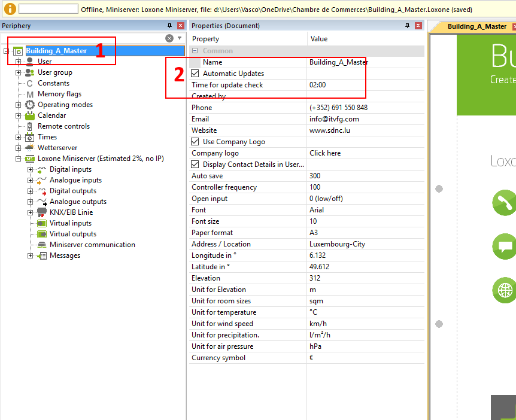The height and width of the screenshot is (420, 516).
Task: Click the Analogue outputs icon
Action: click(x=42, y=202)
